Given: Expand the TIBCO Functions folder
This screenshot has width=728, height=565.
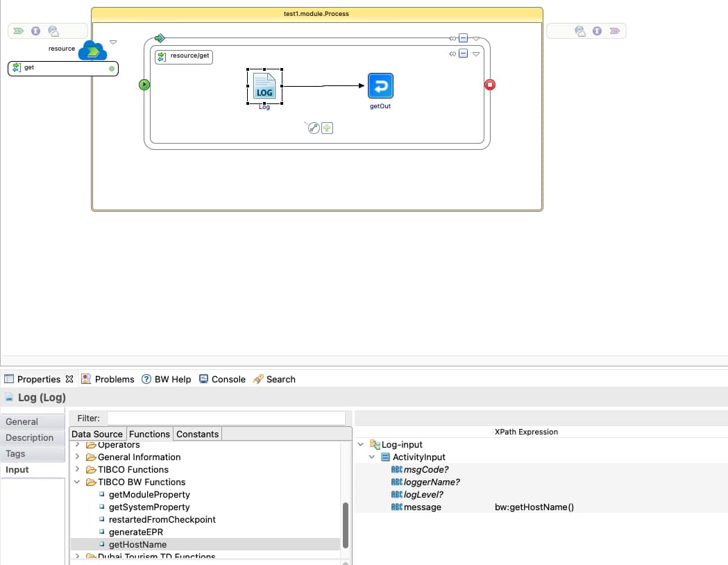Looking at the screenshot, I should click(78, 469).
